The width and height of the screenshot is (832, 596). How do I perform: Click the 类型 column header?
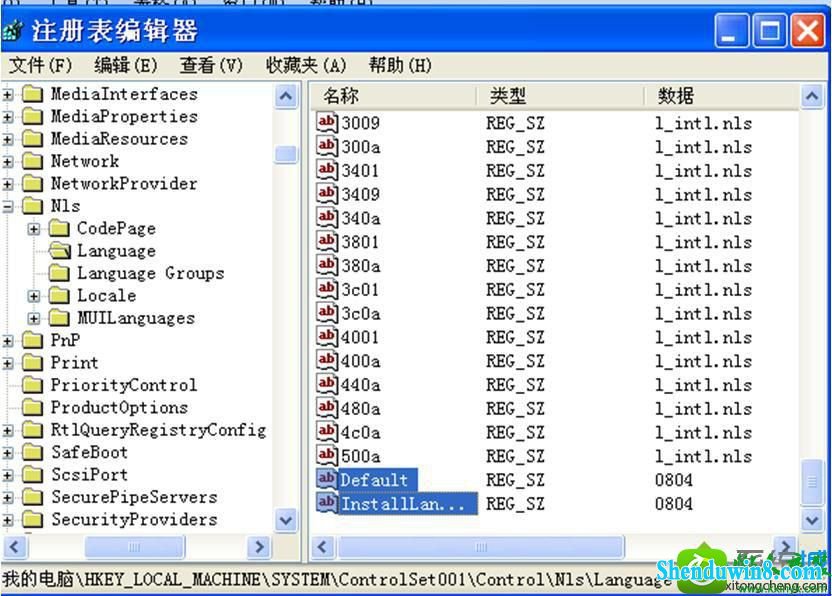560,96
